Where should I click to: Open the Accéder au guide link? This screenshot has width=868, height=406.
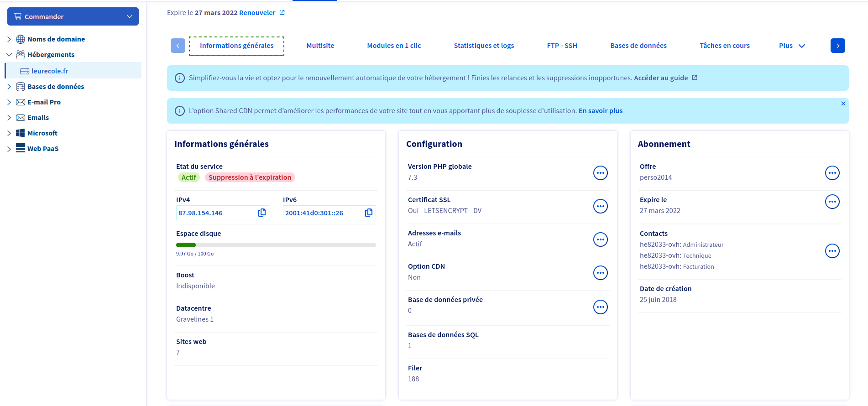(x=660, y=78)
